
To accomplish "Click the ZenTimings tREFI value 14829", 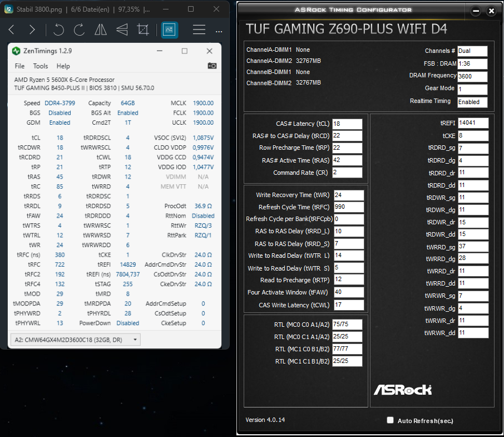I will (x=128, y=264).
